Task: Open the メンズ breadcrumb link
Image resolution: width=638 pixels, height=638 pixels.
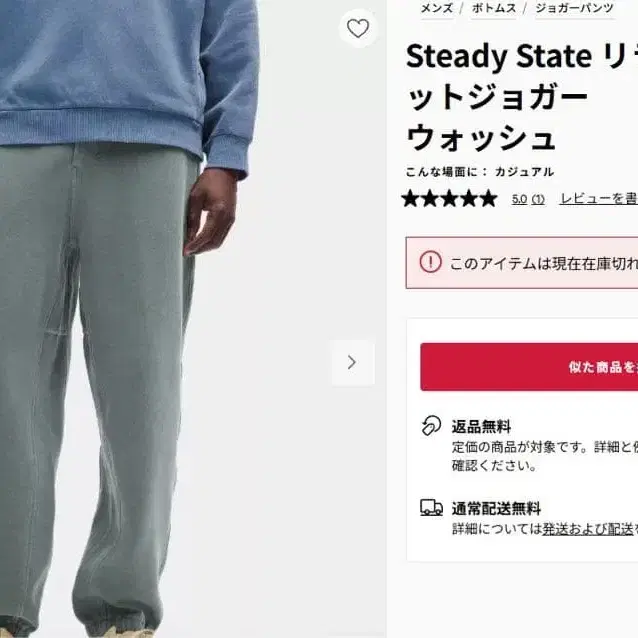Action: (437, 8)
